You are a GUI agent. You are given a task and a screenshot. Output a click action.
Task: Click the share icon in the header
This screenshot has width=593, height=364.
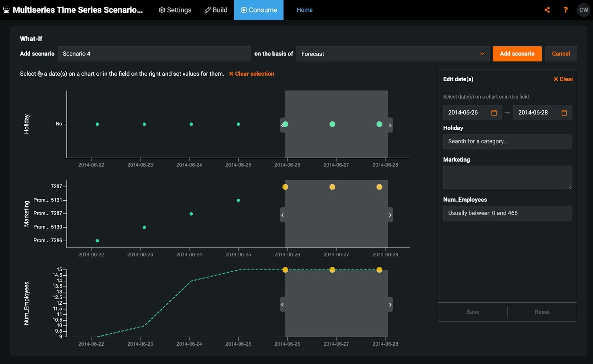point(547,10)
